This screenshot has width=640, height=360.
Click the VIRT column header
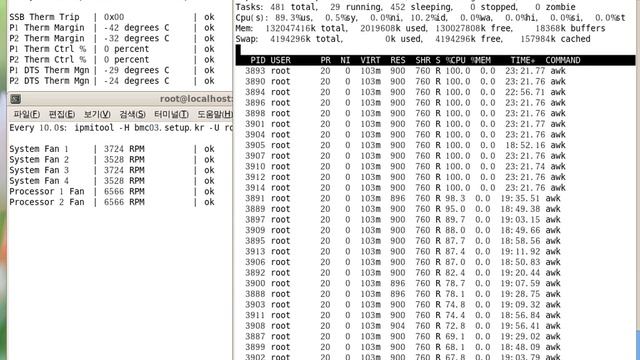coord(370,60)
